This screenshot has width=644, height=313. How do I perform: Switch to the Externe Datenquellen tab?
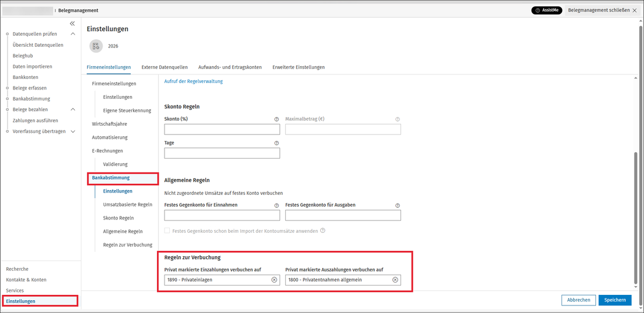(x=165, y=67)
